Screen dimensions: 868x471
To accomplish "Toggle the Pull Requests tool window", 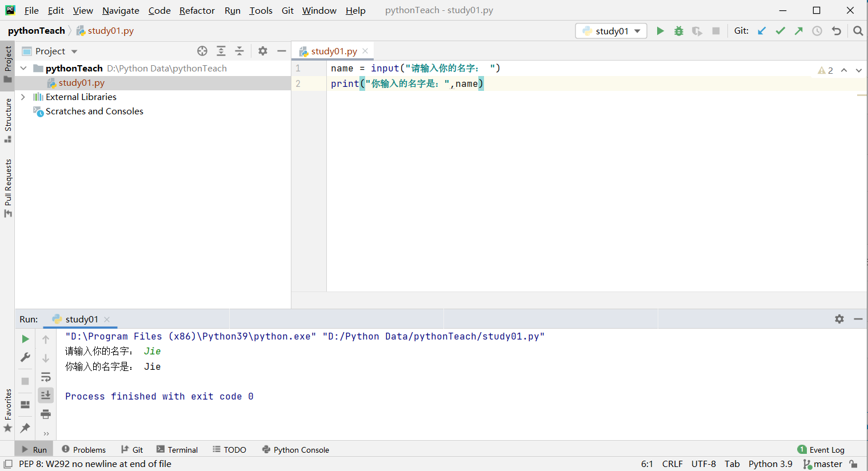I will point(7,187).
